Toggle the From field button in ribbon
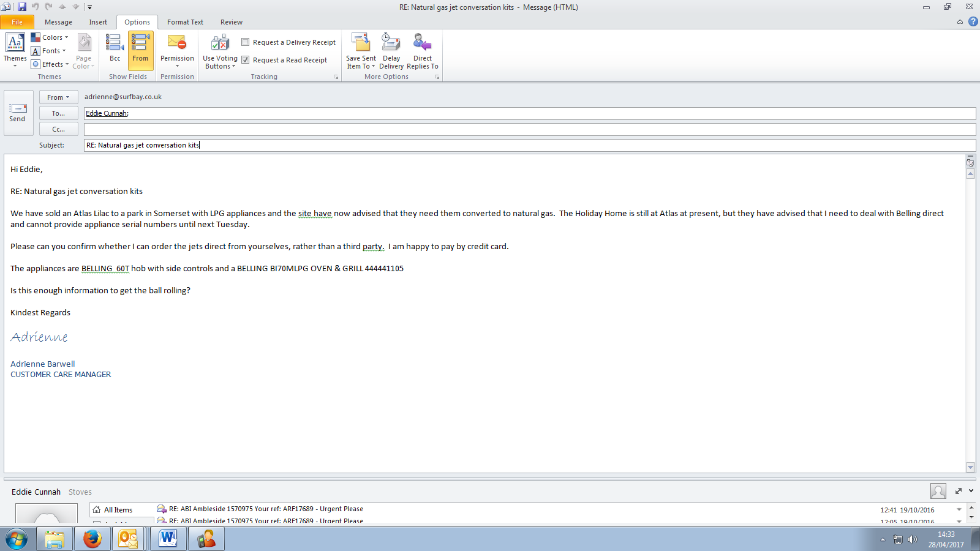Image resolution: width=980 pixels, height=551 pixels. point(140,50)
